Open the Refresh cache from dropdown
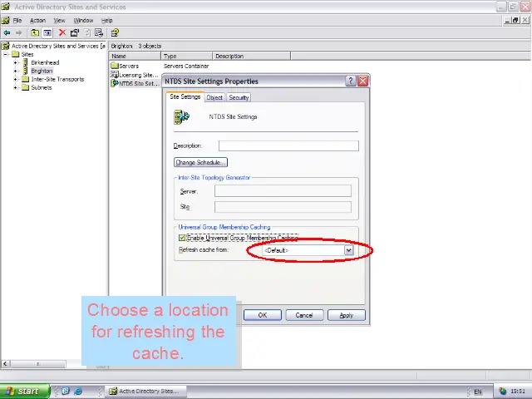532x399 pixels. [x=348, y=250]
